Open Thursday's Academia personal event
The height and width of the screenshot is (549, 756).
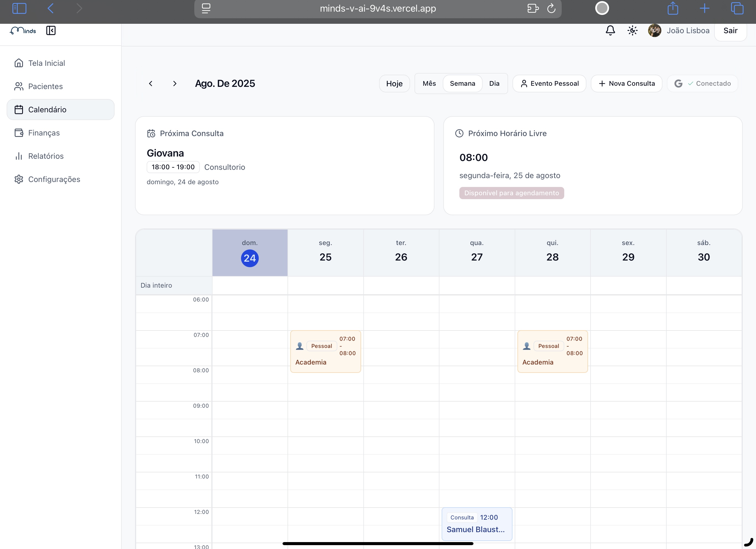coord(552,352)
